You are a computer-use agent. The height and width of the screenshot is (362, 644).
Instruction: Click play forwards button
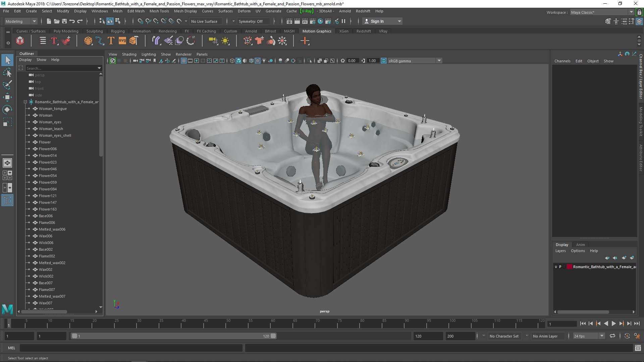point(613,323)
